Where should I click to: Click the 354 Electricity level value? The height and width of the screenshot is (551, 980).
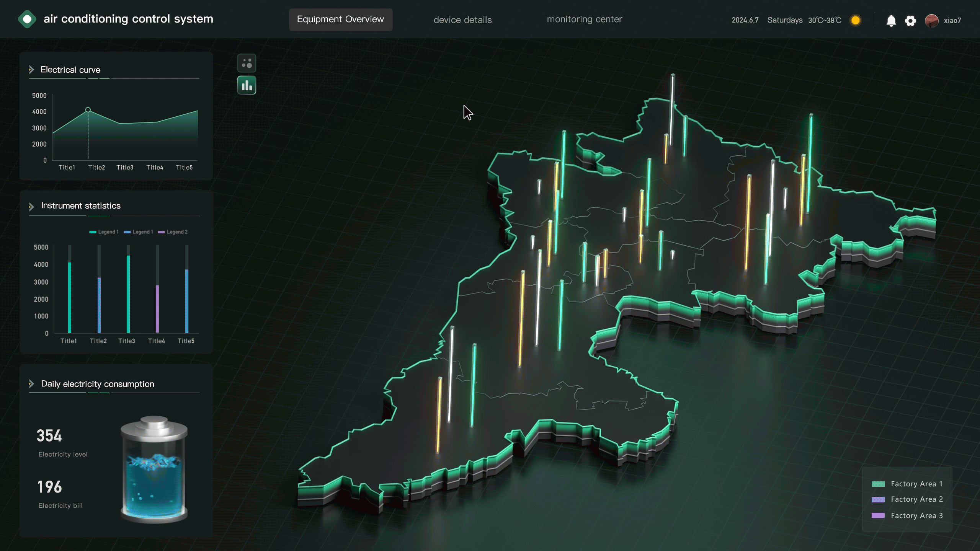(49, 436)
